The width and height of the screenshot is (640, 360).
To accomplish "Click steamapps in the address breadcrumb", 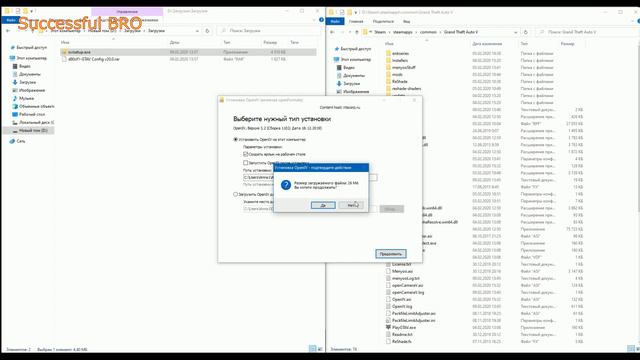I will (403, 32).
